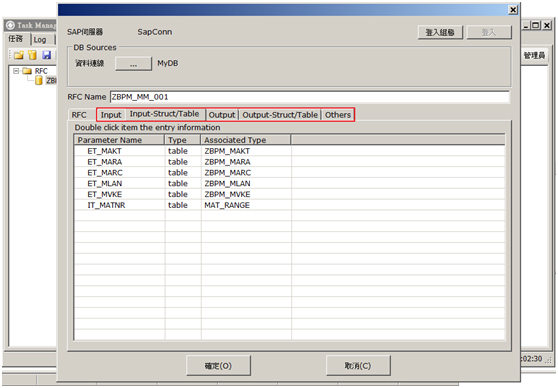Click the Type column header
The image size is (558, 388).
[183, 140]
